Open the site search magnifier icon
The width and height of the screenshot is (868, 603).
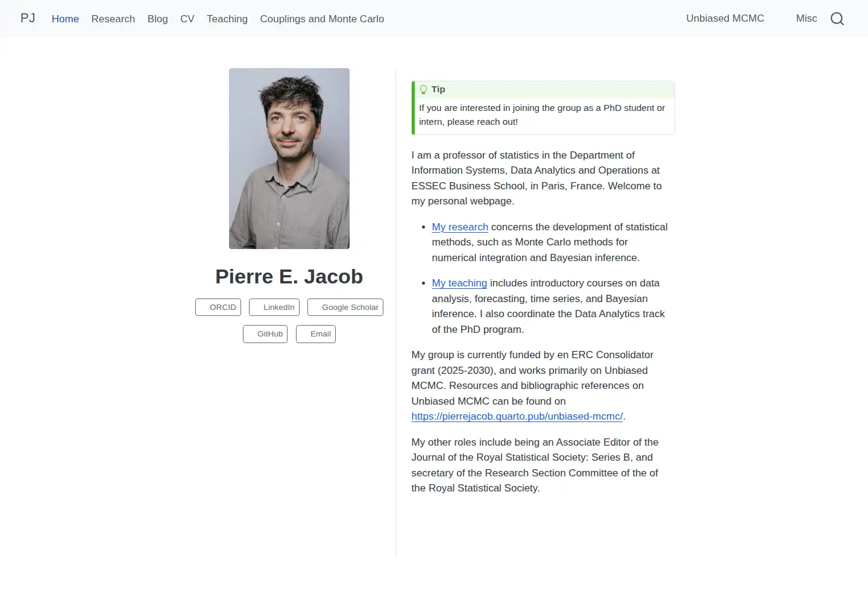[x=837, y=19]
